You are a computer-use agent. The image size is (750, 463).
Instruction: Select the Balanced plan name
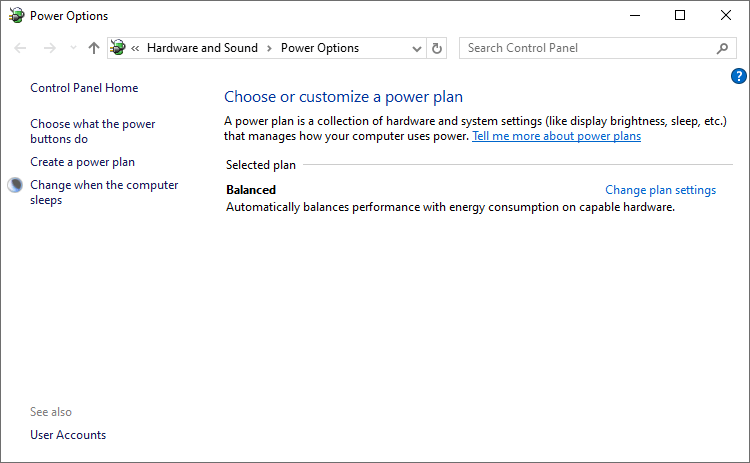click(x=251, y=190)
